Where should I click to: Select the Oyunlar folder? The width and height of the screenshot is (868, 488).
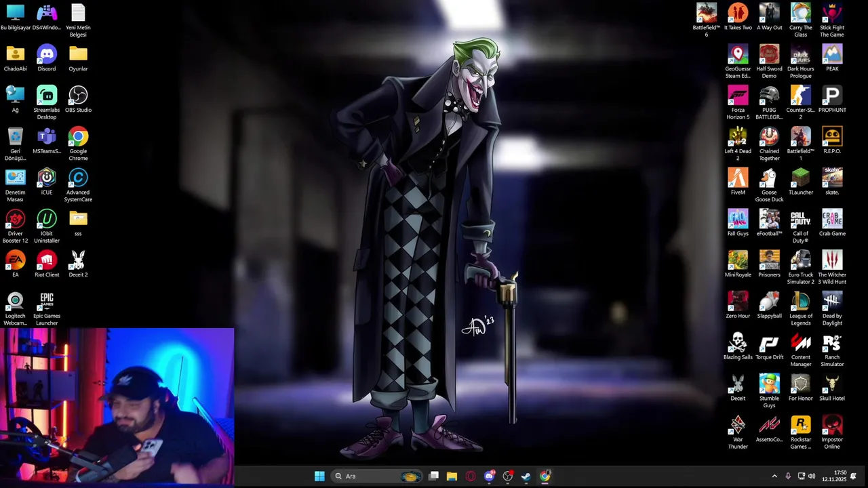(x=78, y=54)
